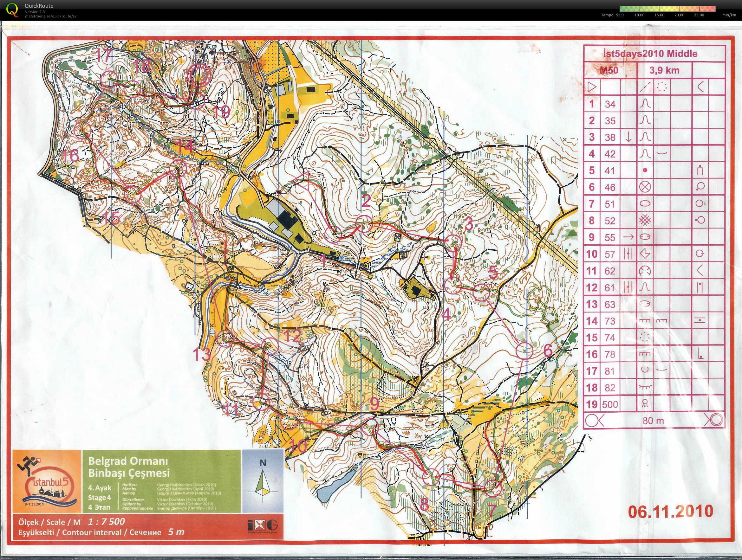Click the Belgrad Ormanı map title

point(128,461)
